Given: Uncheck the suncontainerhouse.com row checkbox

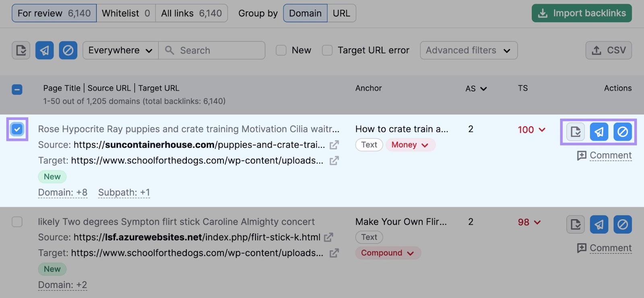Looking at the screenshot, I should coord(17,129).
